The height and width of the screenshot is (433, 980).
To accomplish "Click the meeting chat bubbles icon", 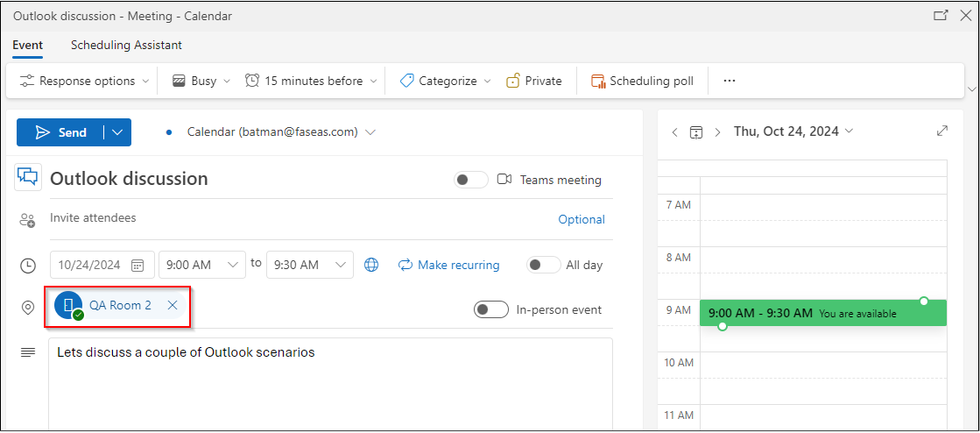I will coord(28,177).
